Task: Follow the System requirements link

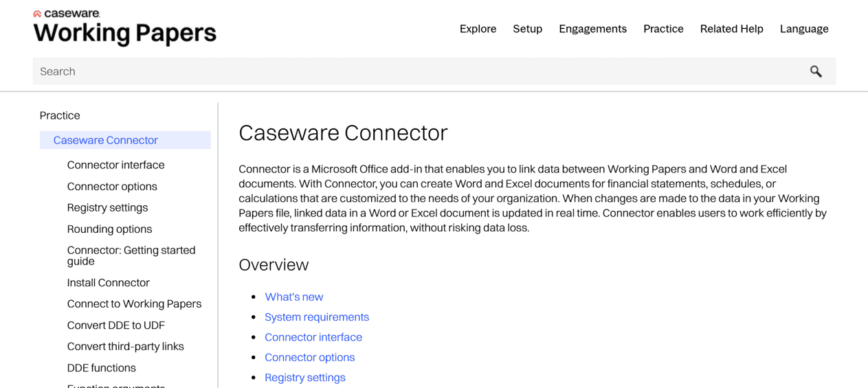Action: [317, 317]
